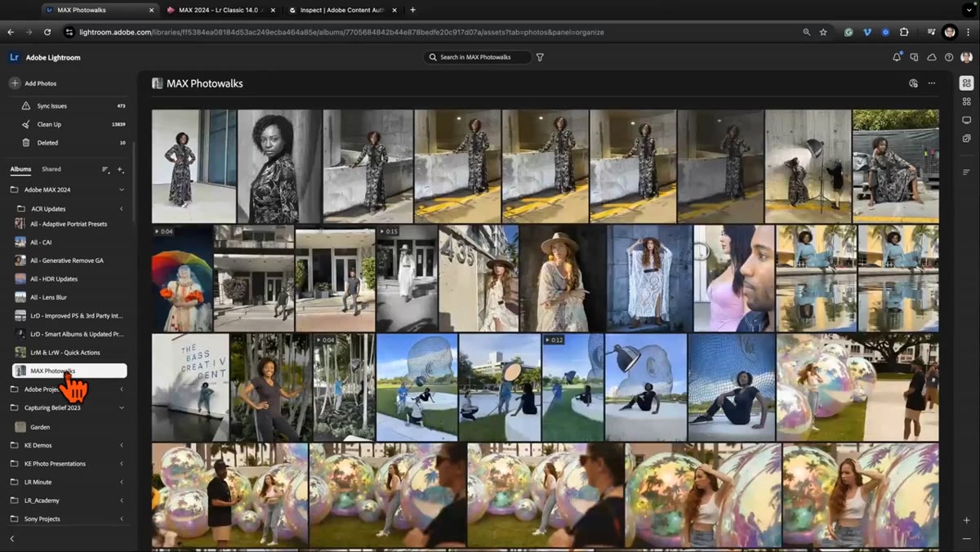Click the Add Photos button label
The width and height of the screenshot is (980, 552).
40,83
